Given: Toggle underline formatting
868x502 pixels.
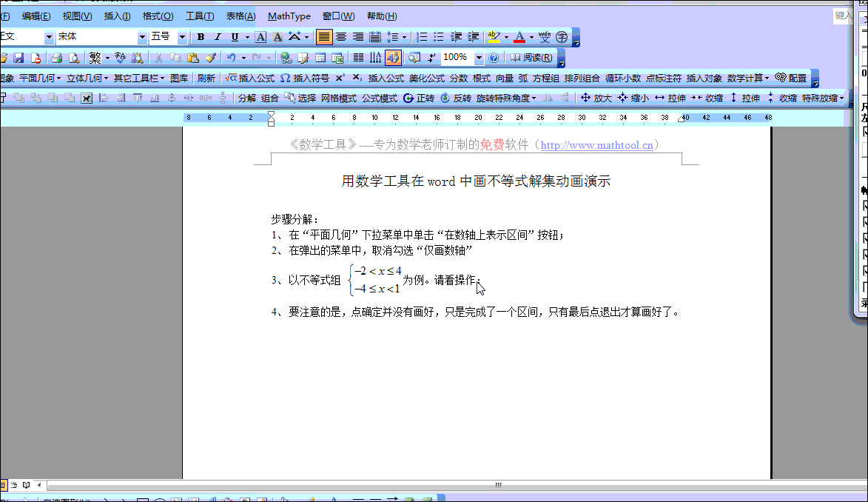Looking at the screenshot, I should 235,37.
